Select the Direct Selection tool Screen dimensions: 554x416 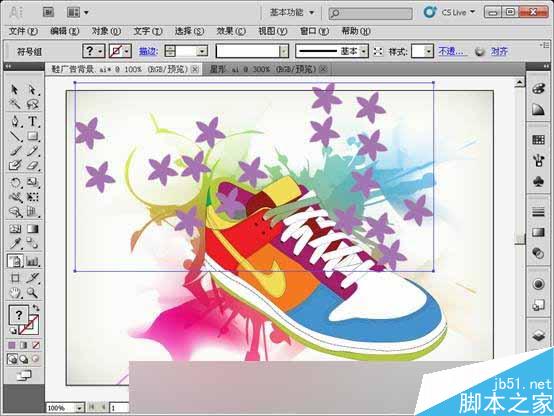click(x=32, y=90)
